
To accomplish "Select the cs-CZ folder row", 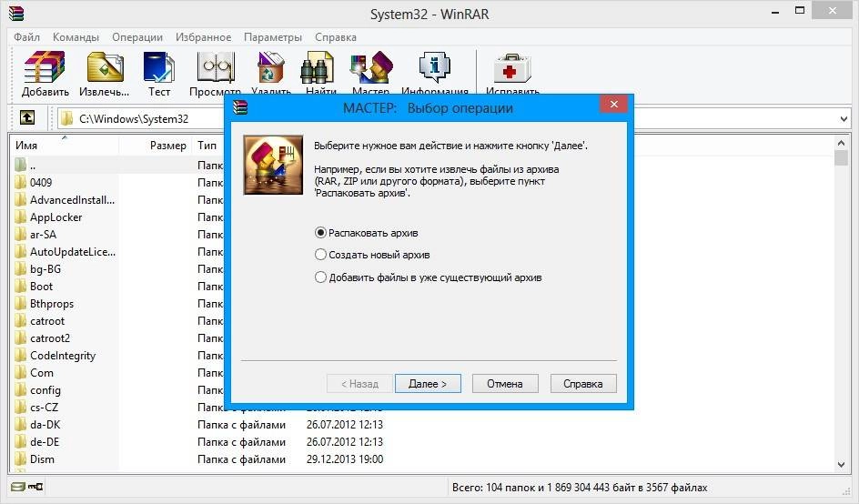I will point(117,407).
